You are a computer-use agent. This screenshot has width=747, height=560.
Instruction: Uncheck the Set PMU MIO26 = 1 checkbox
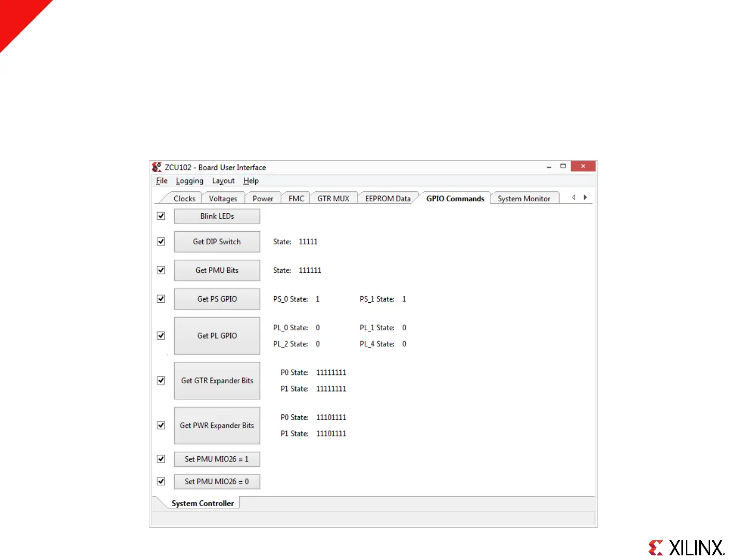coord(161,459)
